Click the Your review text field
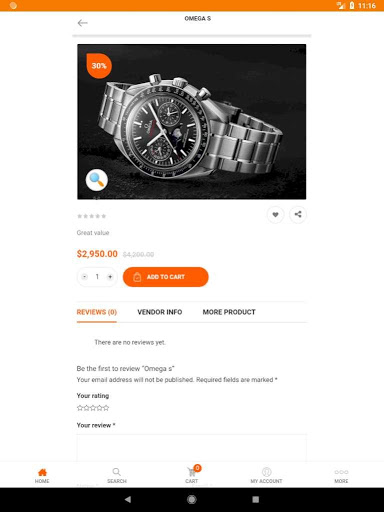Image resolution: width=384 pixels, height=512 pixels. pyautogui.click(x=192, y=448)
